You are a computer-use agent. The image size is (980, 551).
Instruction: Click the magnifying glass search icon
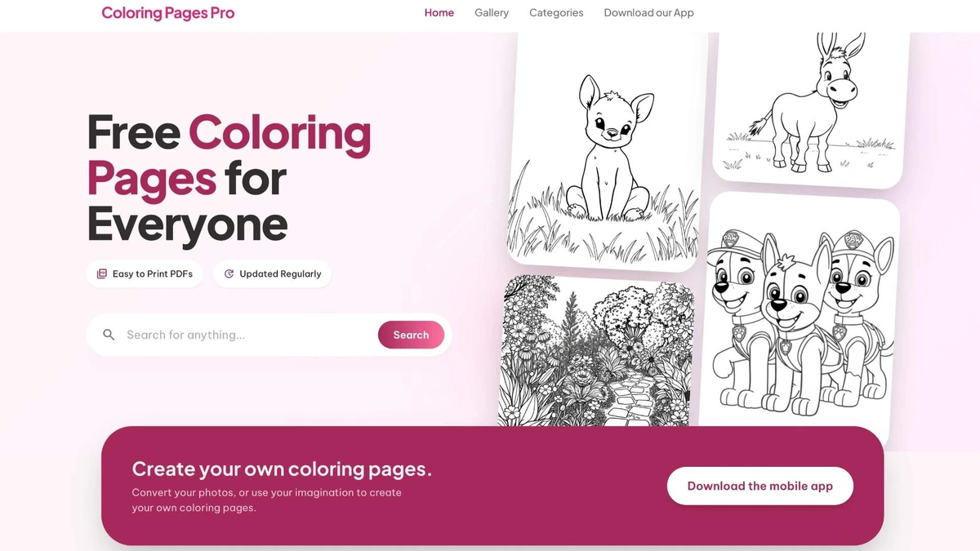click(109, 335)
